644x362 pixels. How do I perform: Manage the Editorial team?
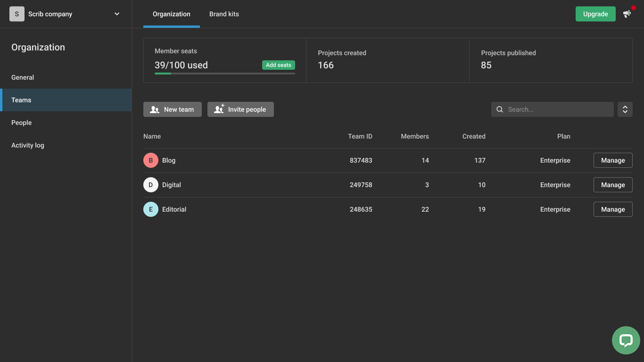[613, 209]
